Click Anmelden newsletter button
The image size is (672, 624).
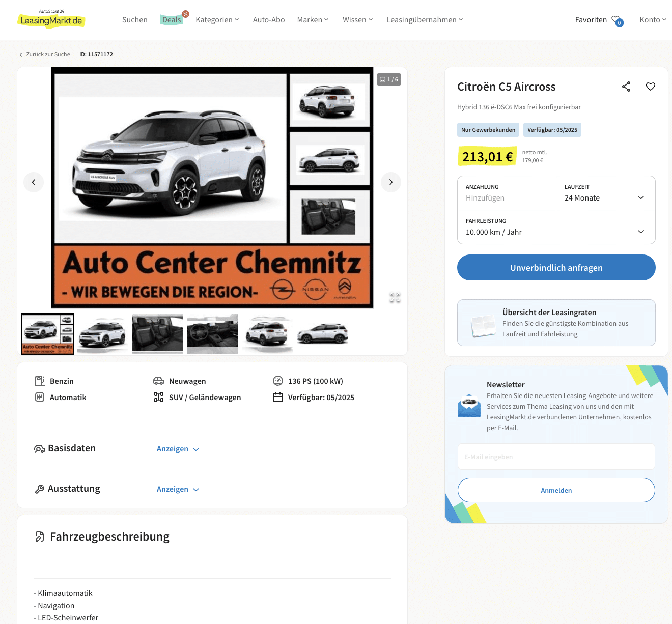point(556,490)
